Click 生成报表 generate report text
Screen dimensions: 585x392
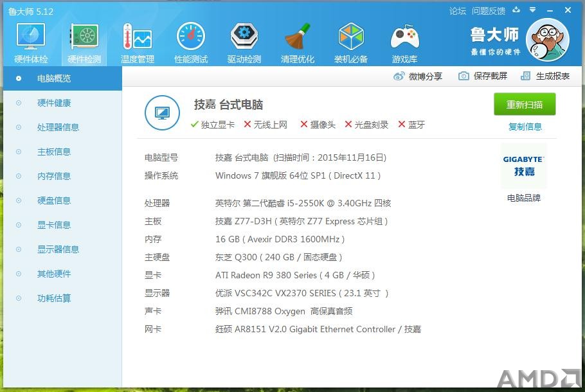pyautogui.click(x=553, y=76)
